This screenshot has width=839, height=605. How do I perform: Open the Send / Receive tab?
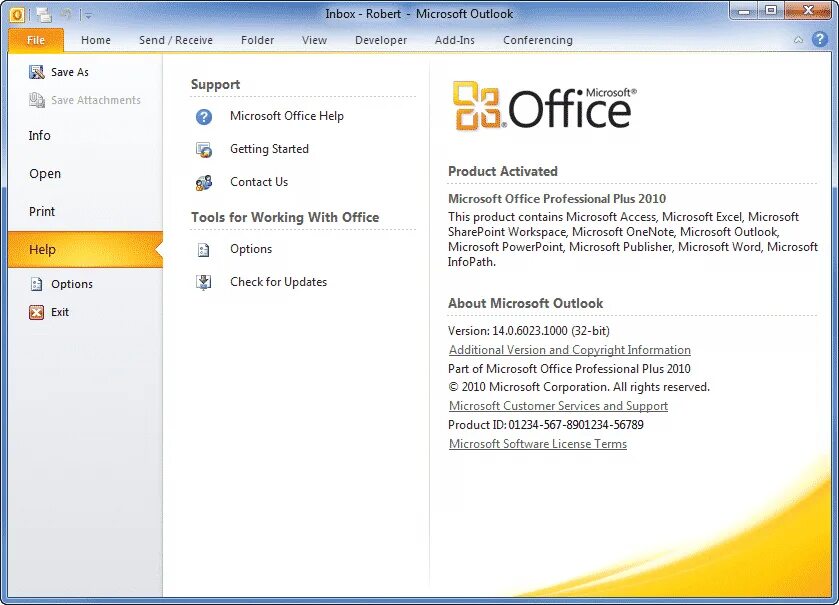tap(176, 40)
